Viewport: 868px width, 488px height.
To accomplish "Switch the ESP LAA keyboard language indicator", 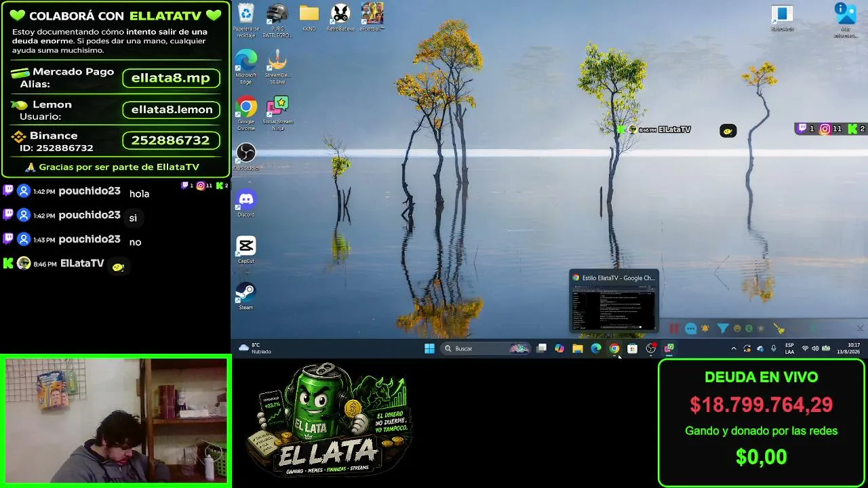I will tap(789, 348).
